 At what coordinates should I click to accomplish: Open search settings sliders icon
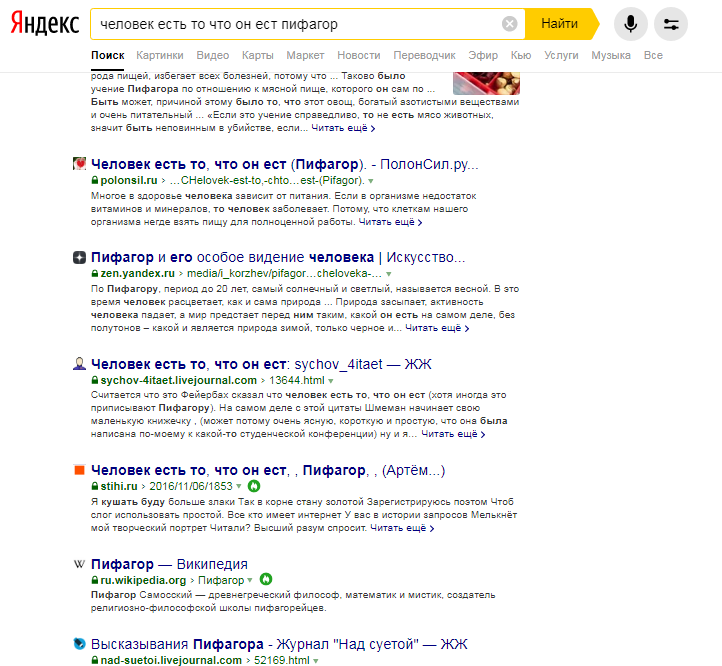[x=671, y=24]
